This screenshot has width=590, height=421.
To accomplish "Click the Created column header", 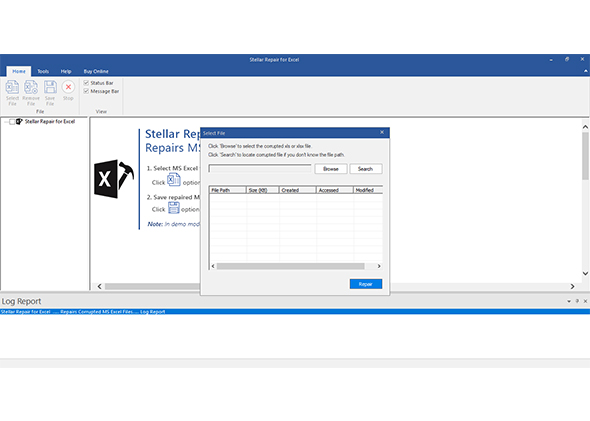I will 298,190.
